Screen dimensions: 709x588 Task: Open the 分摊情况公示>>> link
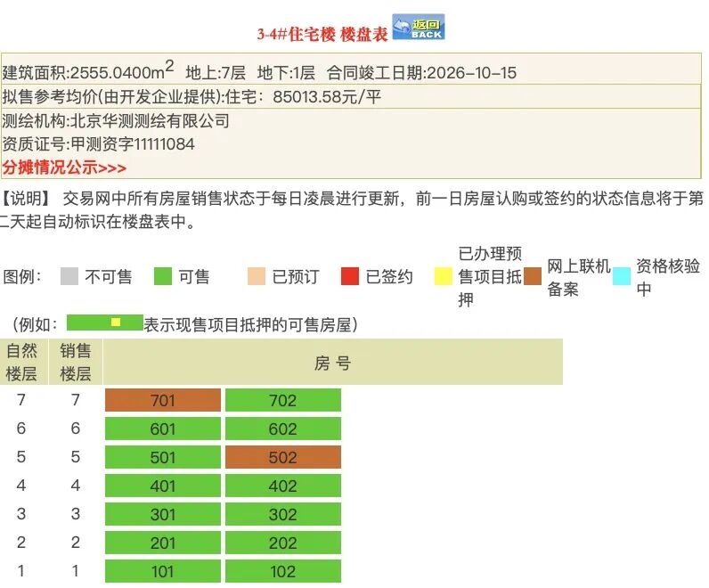click(x=64, y=167)
